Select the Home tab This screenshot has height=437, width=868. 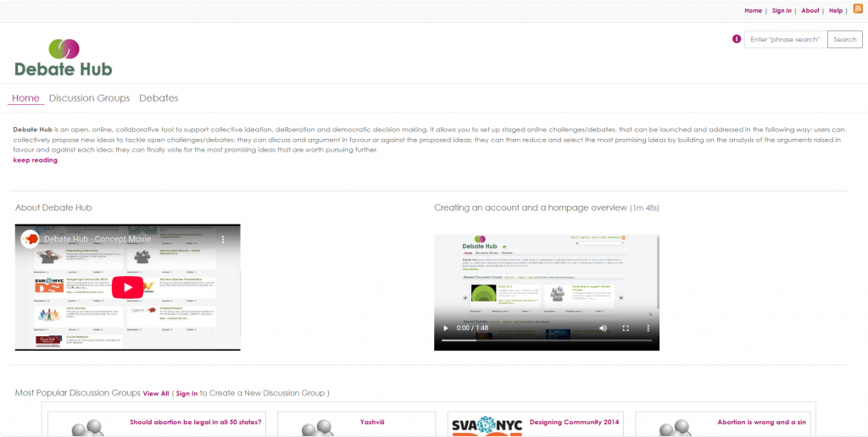coord(25,98)
